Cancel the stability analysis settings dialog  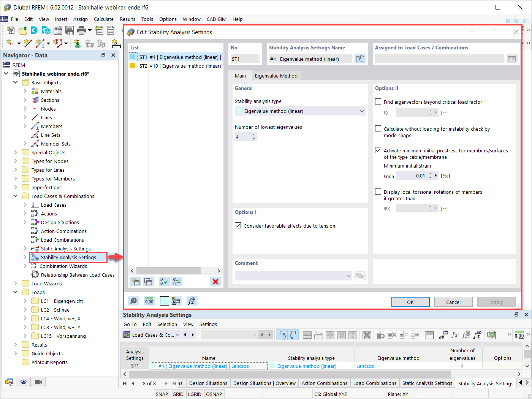(x=453, y=302)
